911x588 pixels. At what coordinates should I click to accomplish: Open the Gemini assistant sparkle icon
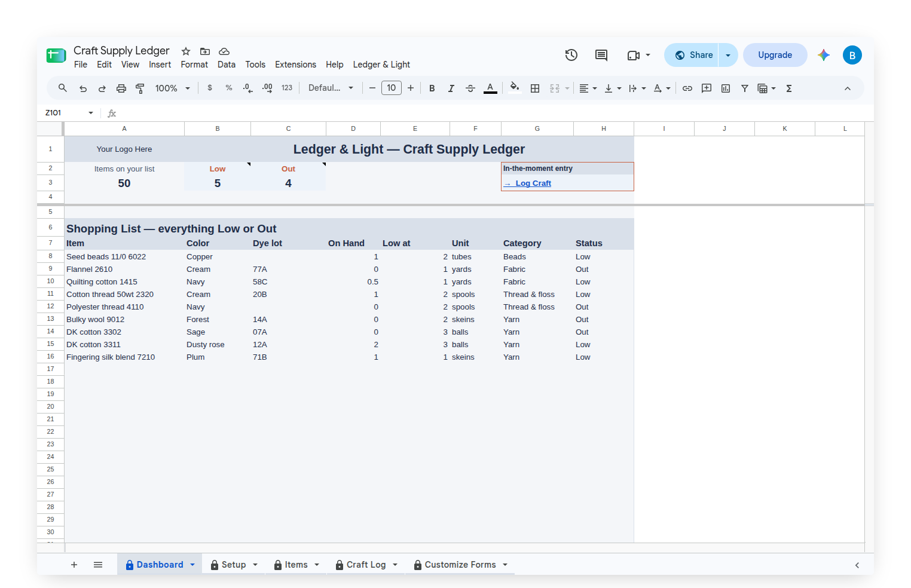tap(824, 55)
